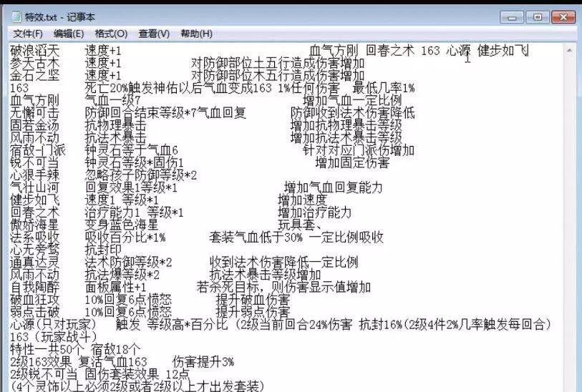582x392 pixels.
Task: Click on the text 钟灵石等于气血6
Action: point(132,150)
